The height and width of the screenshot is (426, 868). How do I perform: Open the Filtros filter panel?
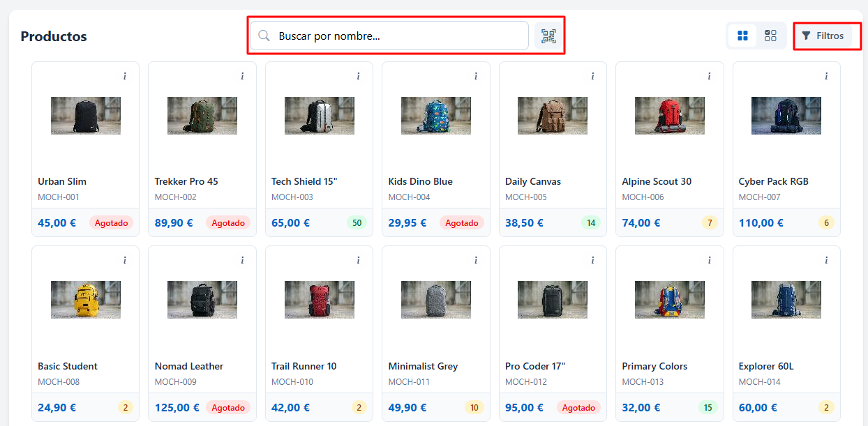pyautogui.click(x=823, y=36)
